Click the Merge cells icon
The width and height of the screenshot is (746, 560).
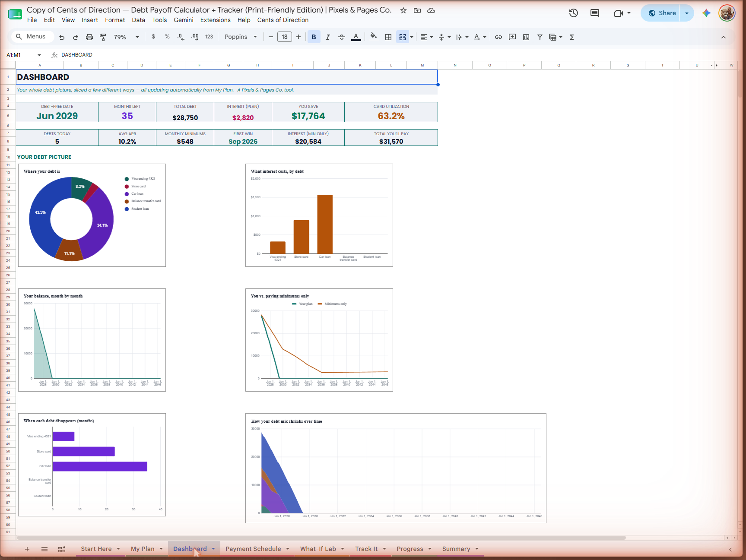[403, 37]
